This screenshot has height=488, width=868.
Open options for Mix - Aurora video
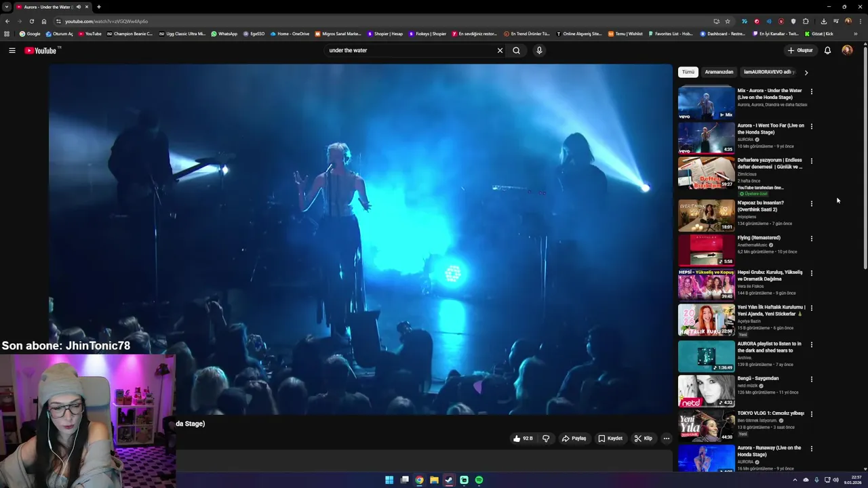[x=811, y=91]
